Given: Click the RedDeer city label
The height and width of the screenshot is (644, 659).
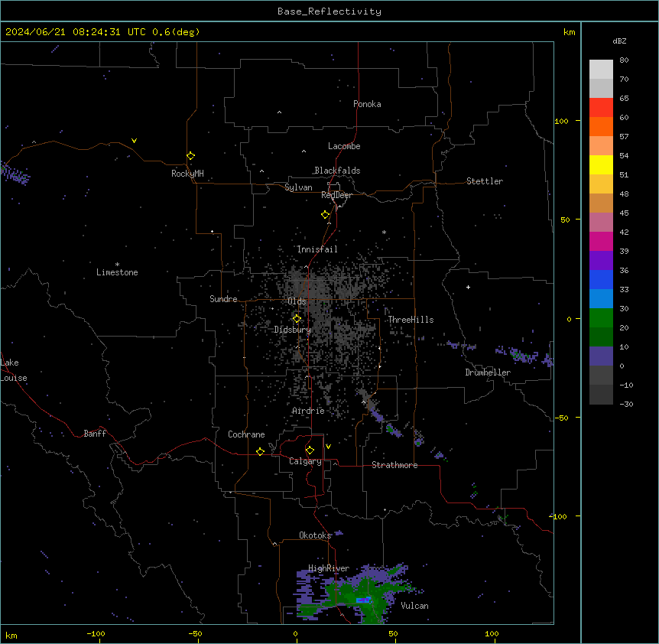Looking at the screenshot, I should click(336, 195).
